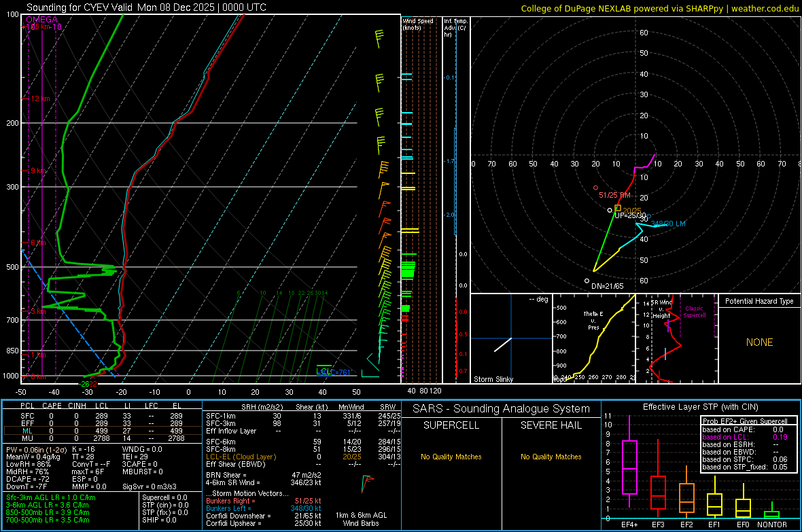Screen dimensions: 802x532
Task: Click the 'Wind Speed (knots)' panel header
Action: click(x=418, y=24)
